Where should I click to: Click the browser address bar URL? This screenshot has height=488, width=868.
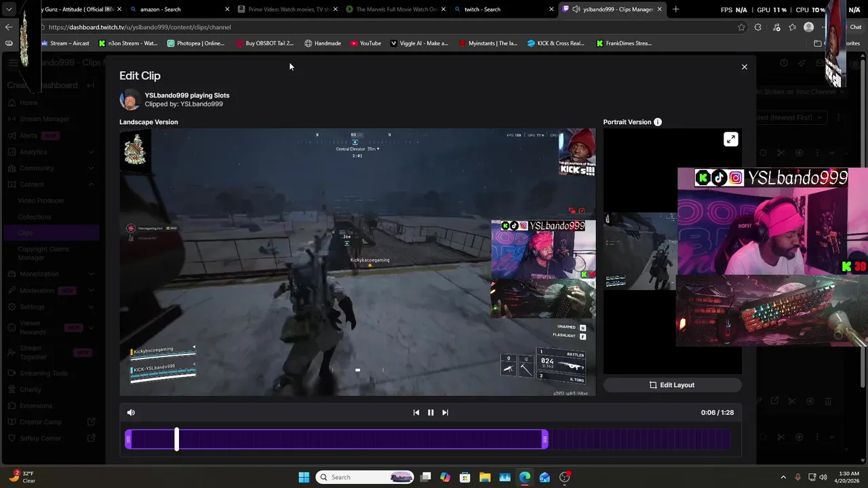coord(140,27)
